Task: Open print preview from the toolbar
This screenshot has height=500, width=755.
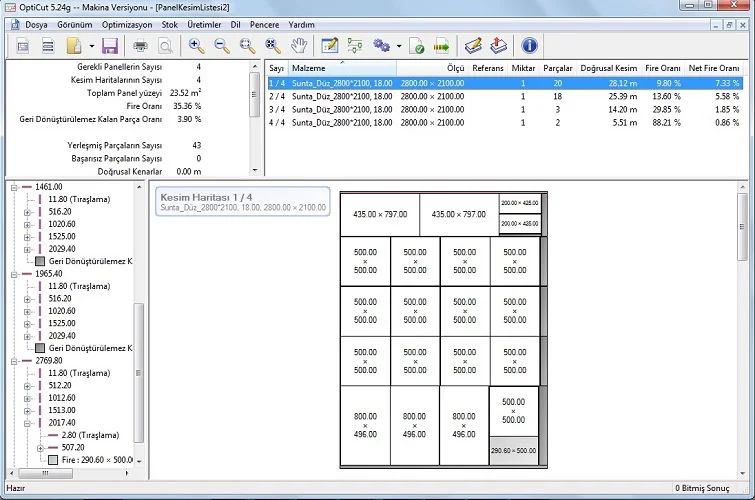Action: click(x=165, y=46)
